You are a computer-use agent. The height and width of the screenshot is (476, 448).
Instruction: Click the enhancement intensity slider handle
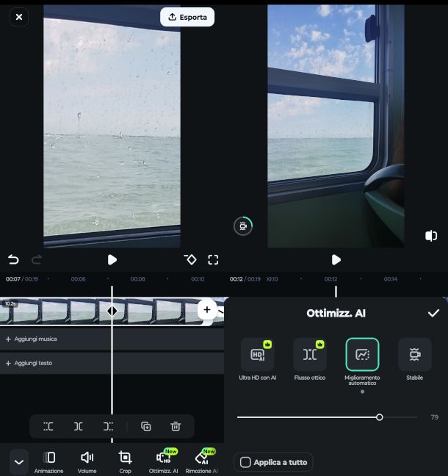pos(380,417)
